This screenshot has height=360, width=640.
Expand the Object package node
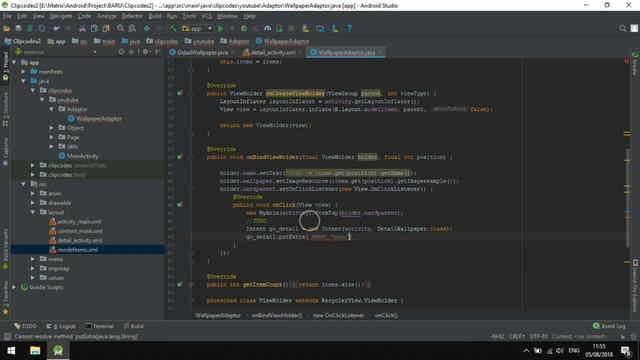(51, 128)
